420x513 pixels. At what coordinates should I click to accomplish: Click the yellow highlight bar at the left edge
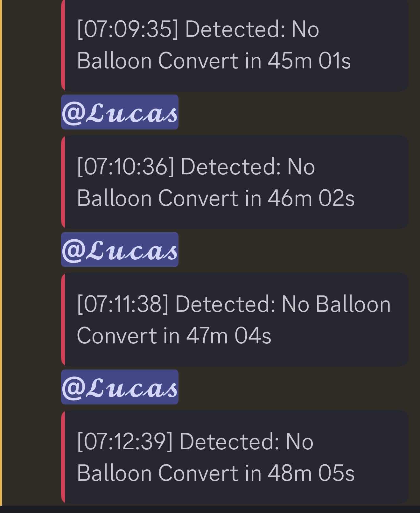click(1, 255)
